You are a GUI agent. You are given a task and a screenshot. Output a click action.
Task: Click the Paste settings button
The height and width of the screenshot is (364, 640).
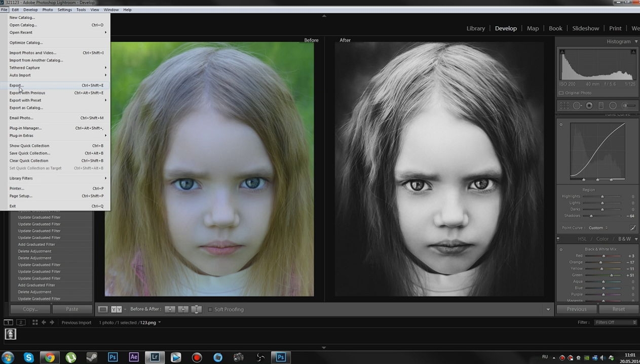coord(72,309)
